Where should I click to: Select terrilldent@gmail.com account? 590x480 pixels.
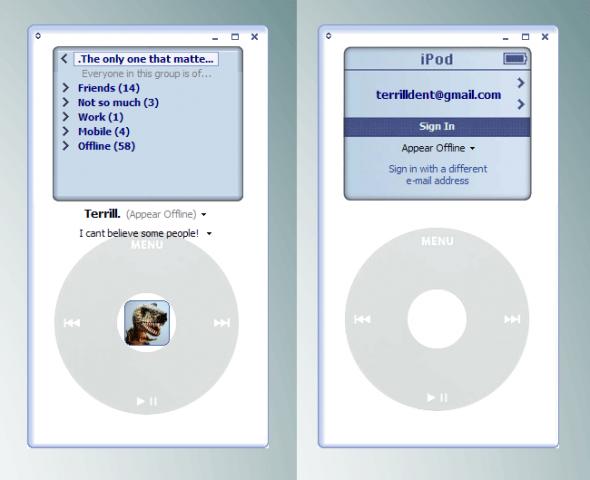pos(438,95)
